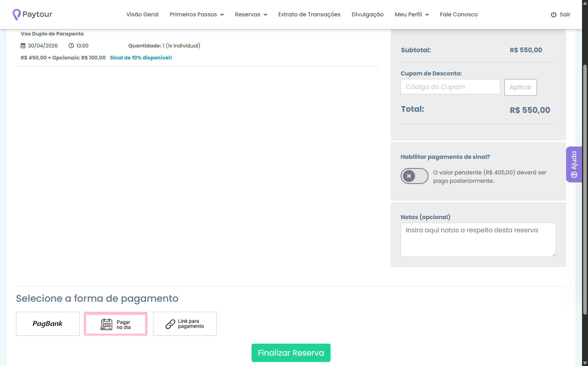Click the Cupom de Desconto label

431,73
